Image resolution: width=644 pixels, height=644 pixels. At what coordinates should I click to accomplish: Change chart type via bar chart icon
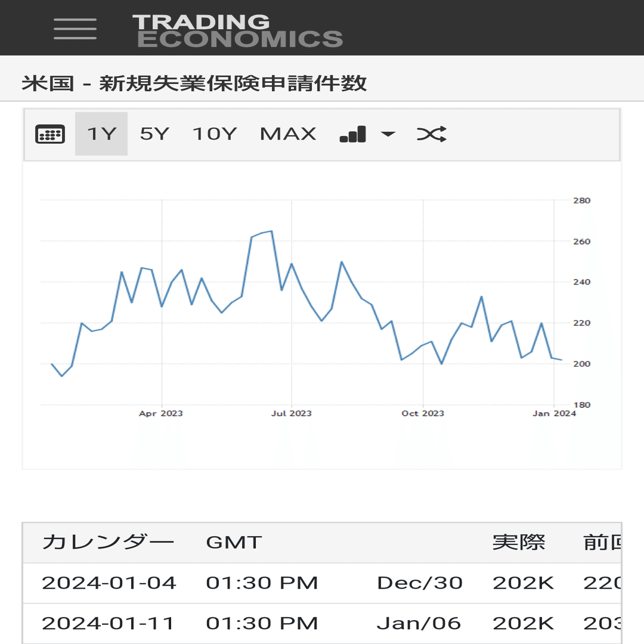pyautogui.click(x=353, y=134)
